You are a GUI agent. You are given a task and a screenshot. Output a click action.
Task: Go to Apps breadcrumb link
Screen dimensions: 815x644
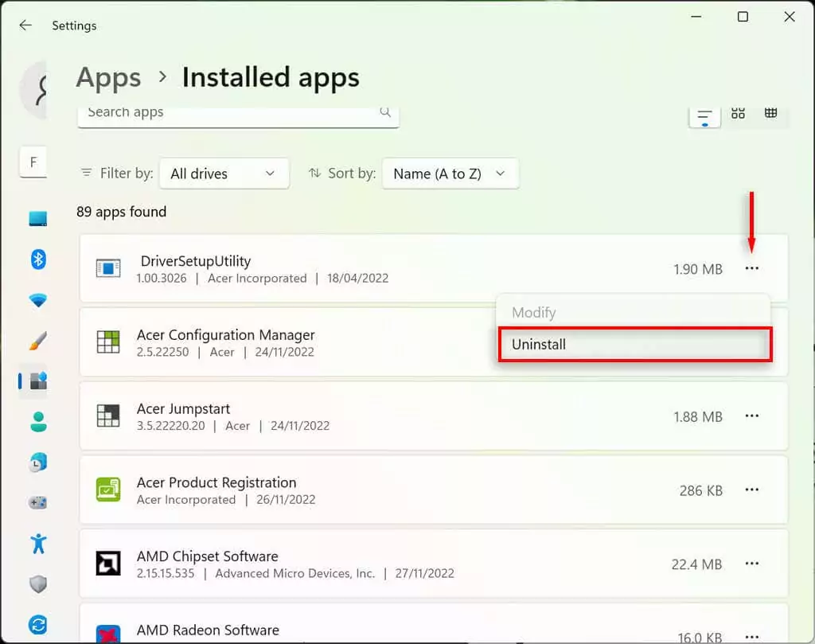click(x=108, y=78)
